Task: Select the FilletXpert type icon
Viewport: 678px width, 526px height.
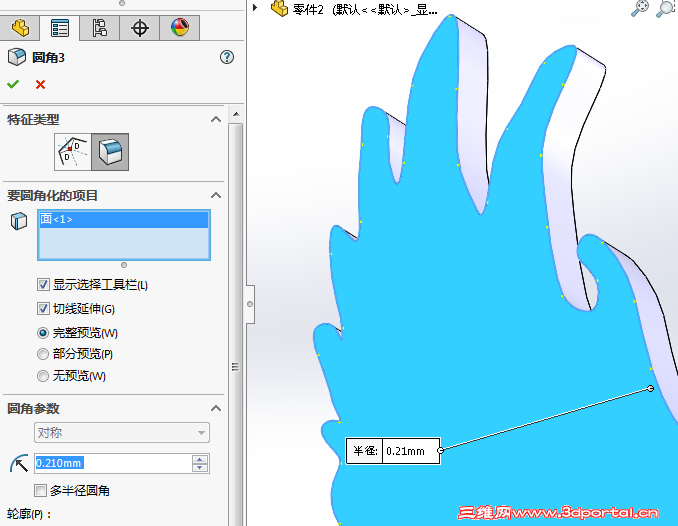Action: [x=110, y=152]
